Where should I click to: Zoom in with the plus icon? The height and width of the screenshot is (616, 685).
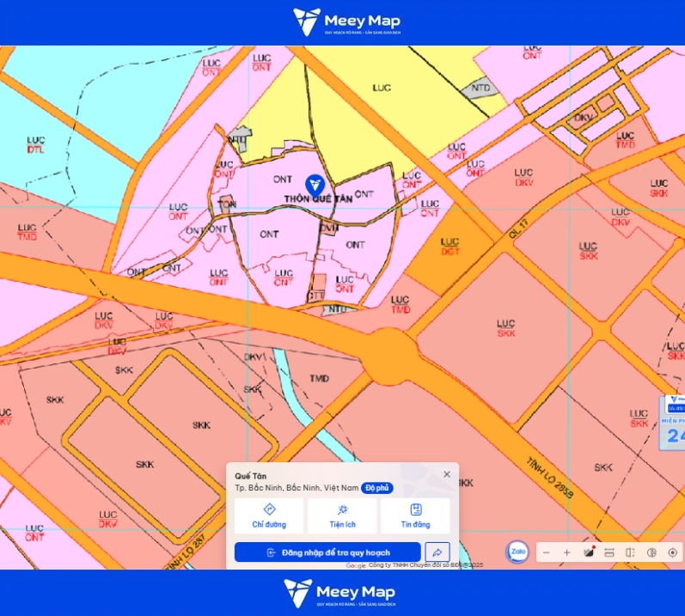click(x=567, y=552)
